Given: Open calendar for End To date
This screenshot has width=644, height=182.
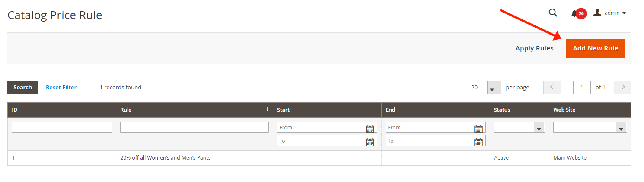Looking at the screenshot, I should [x=478, y=141].
